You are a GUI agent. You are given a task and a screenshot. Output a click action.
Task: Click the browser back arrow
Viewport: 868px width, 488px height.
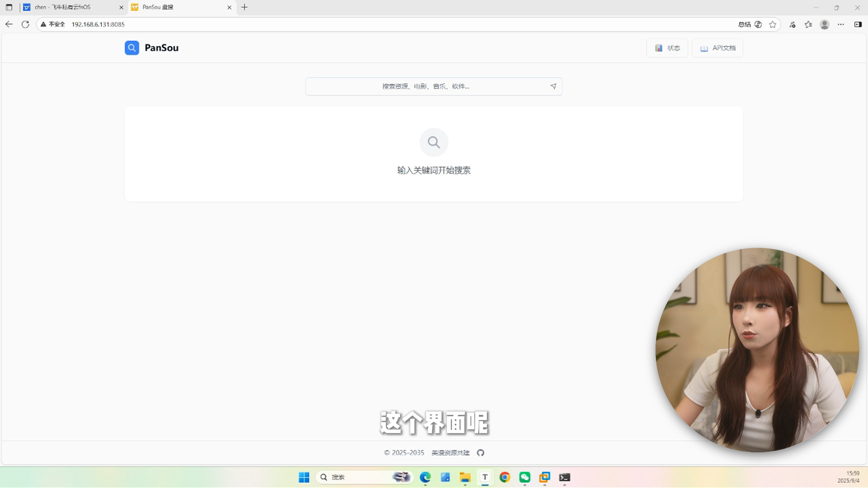(9, 24)
